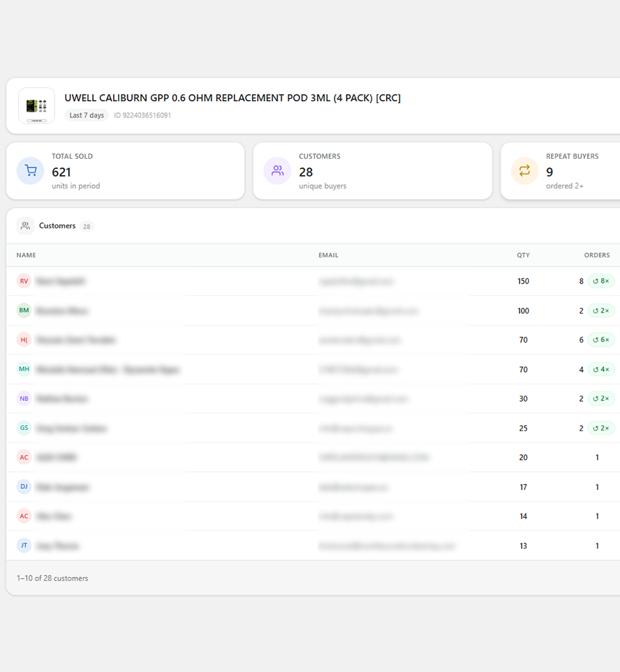Click the units in period caption
Viewport: 620px width, 672px height.
pyautogui.click(x=76, y=186)
